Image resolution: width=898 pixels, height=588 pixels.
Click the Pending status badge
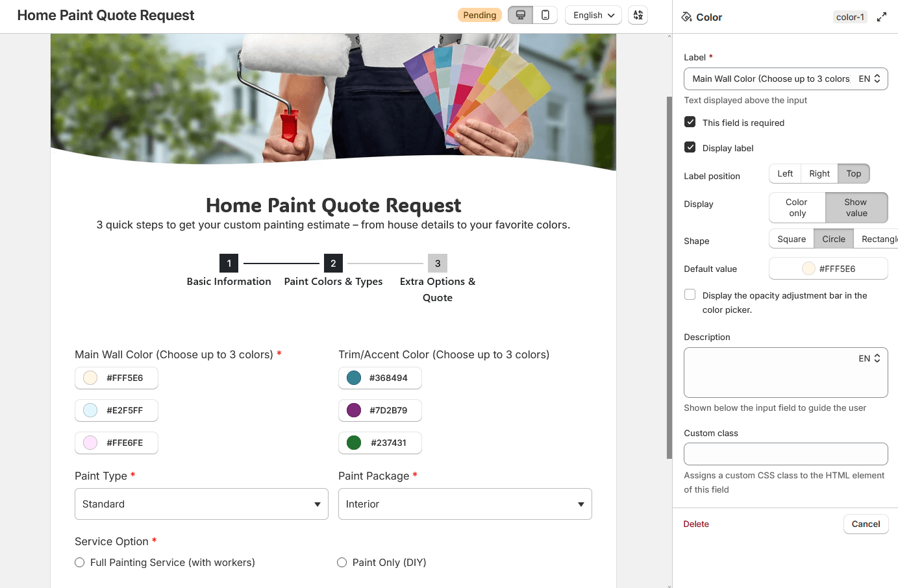coord(480,15)
